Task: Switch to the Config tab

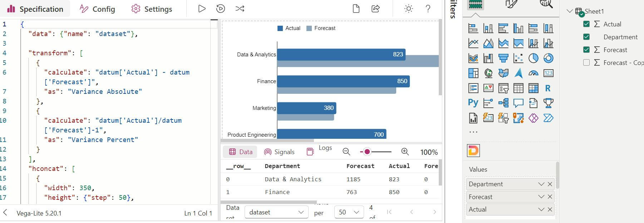Action: (x=97, y=9)
